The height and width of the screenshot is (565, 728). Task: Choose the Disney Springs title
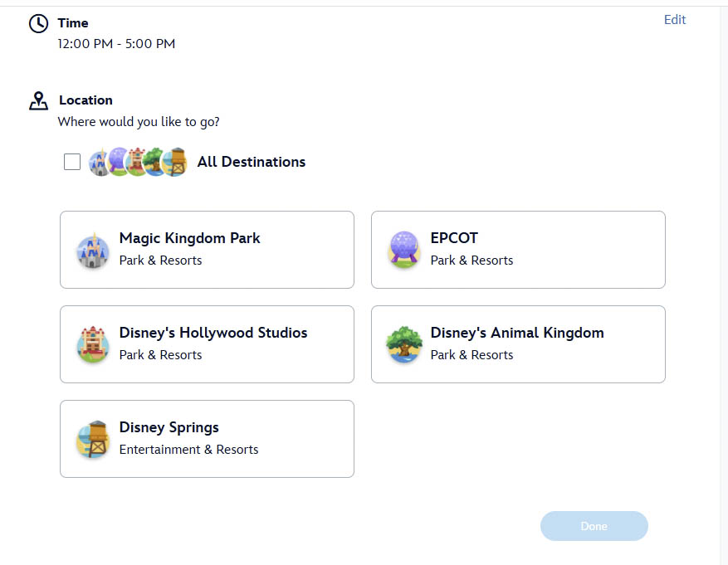tap(169, 427)
